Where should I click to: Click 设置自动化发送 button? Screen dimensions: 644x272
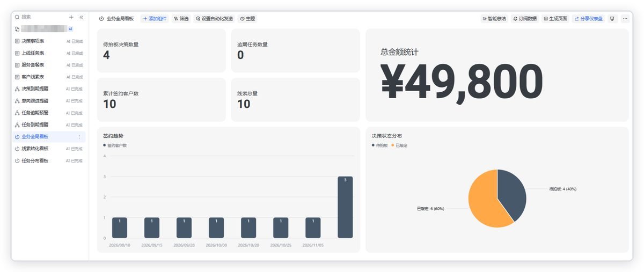tap(215, 18)
